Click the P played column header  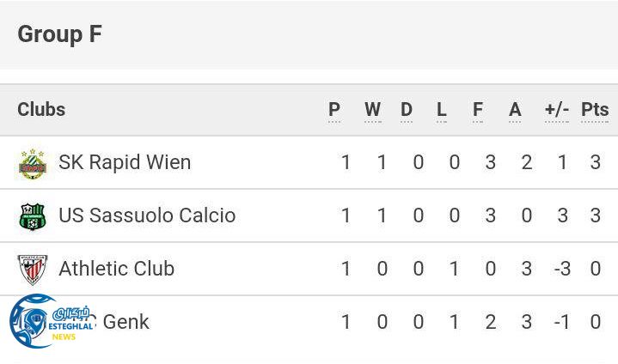334,110
